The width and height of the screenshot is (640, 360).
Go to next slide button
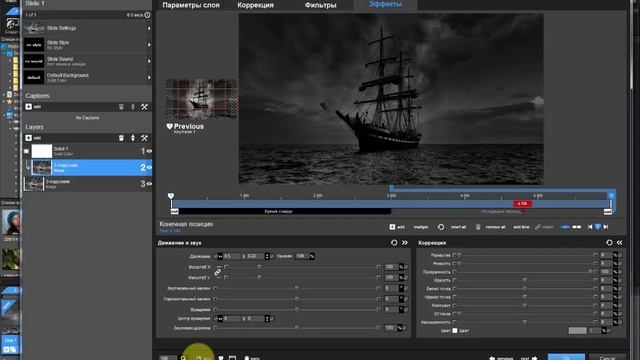point(529,358)
